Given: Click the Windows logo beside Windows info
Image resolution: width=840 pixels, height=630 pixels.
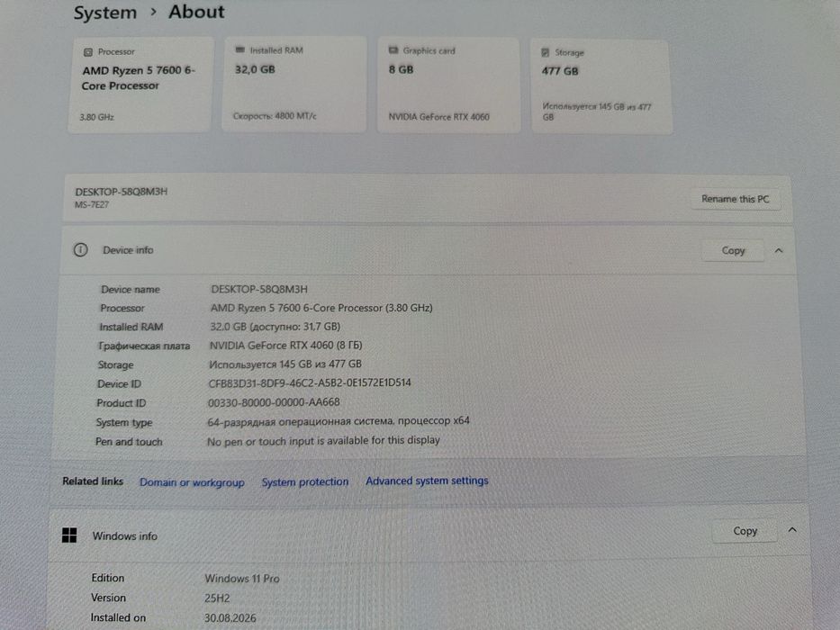Looking at the screenshot, I should tap(69, 535).
